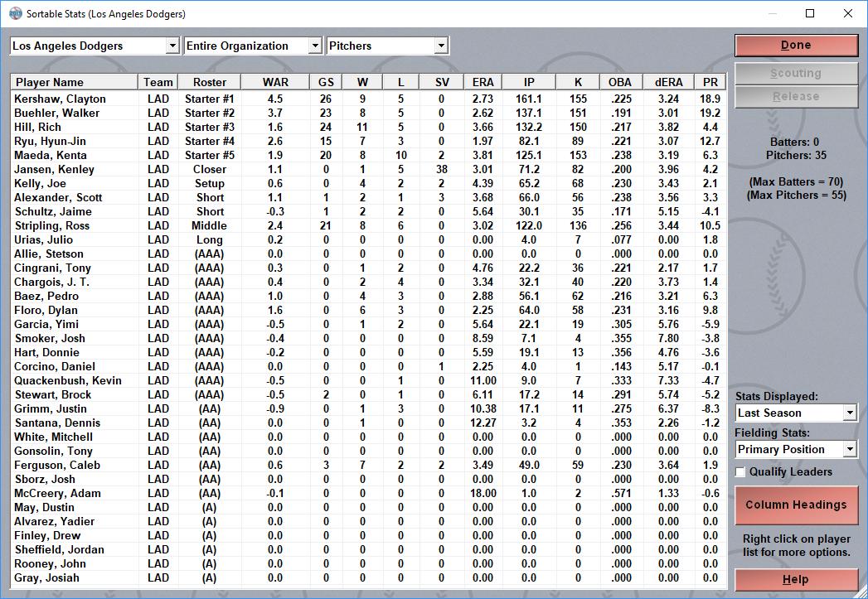Open the Help button
Image resolution: width=868 pixels, height=599 pixels.
(x=796, y=580)
